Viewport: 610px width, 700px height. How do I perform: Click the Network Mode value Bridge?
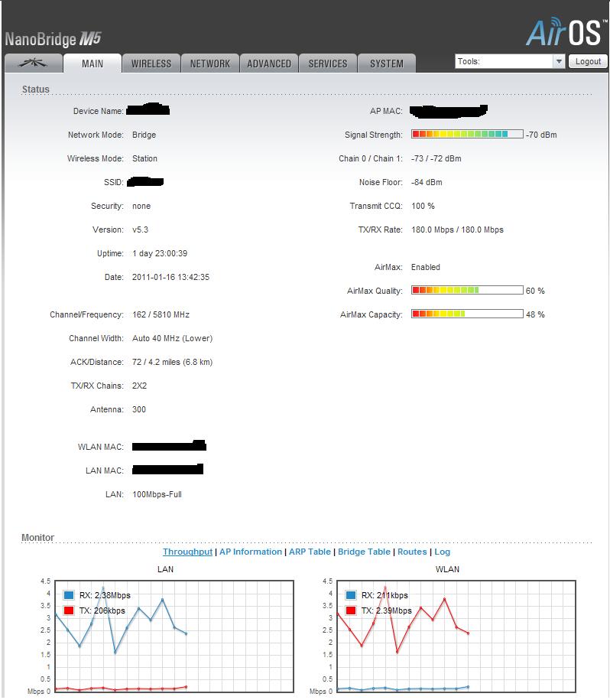coord(144,135)
